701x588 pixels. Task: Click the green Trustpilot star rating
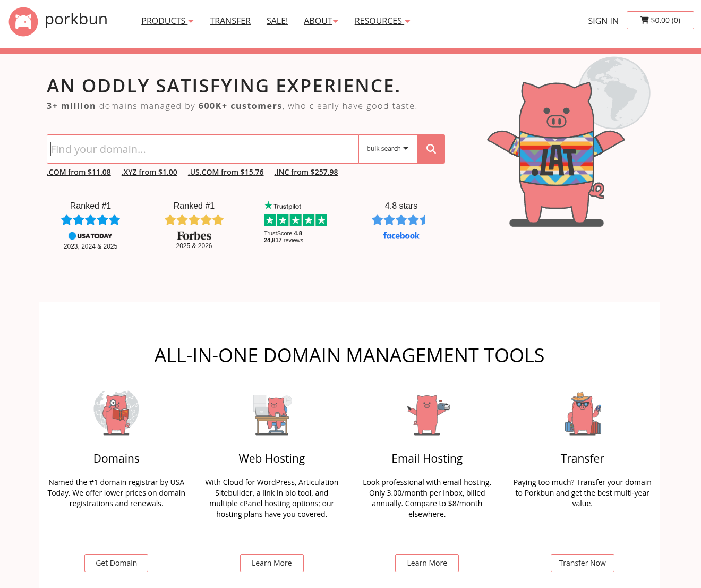295,220
